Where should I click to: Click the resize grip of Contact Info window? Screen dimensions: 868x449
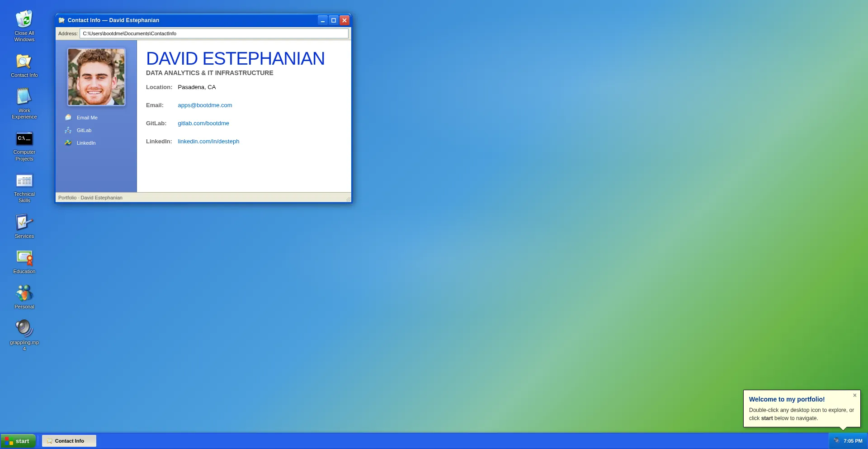coord(348,199)
